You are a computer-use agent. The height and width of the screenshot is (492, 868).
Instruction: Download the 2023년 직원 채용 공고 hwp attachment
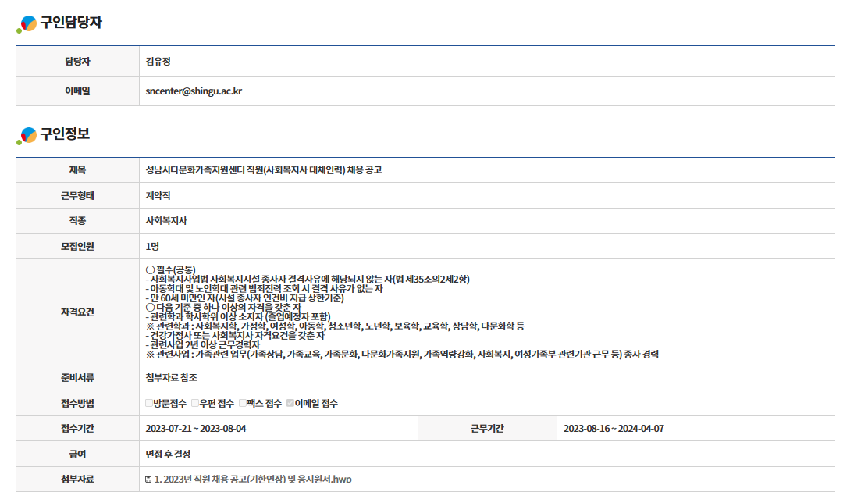pyautogui.click(x=258, y=480)
